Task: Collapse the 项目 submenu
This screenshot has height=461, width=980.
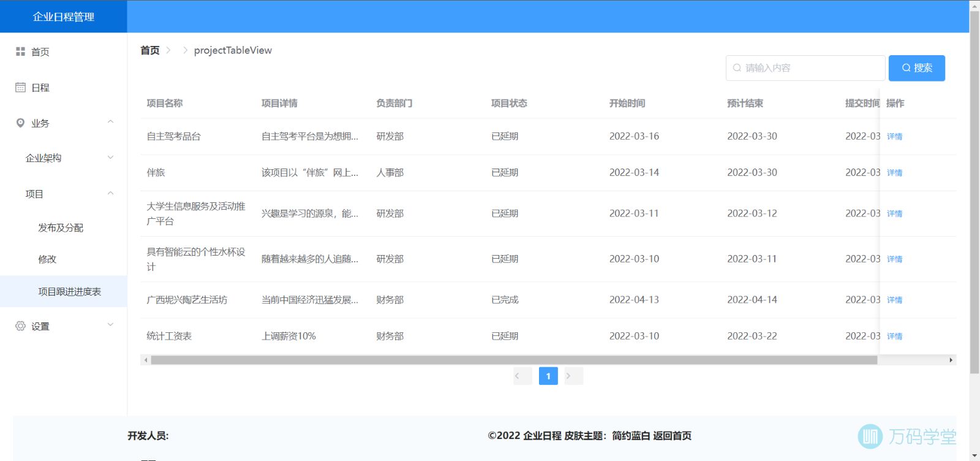Action: (110, 194)
